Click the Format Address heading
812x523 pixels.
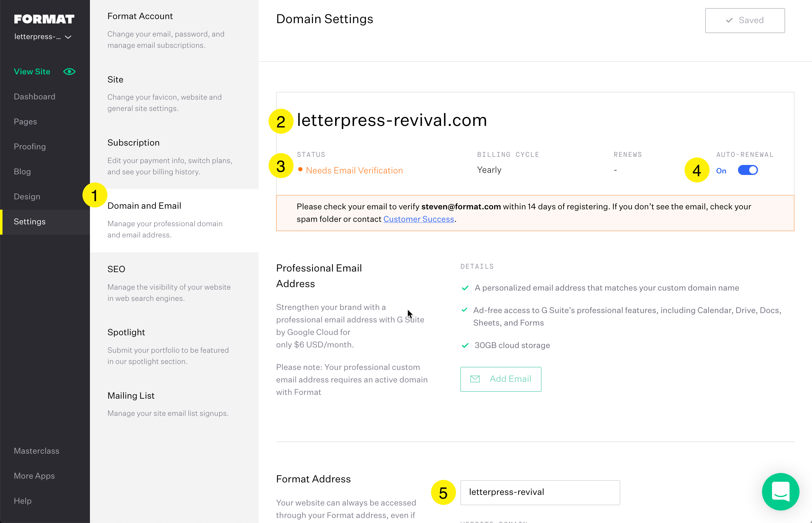(x=313, y=479)
